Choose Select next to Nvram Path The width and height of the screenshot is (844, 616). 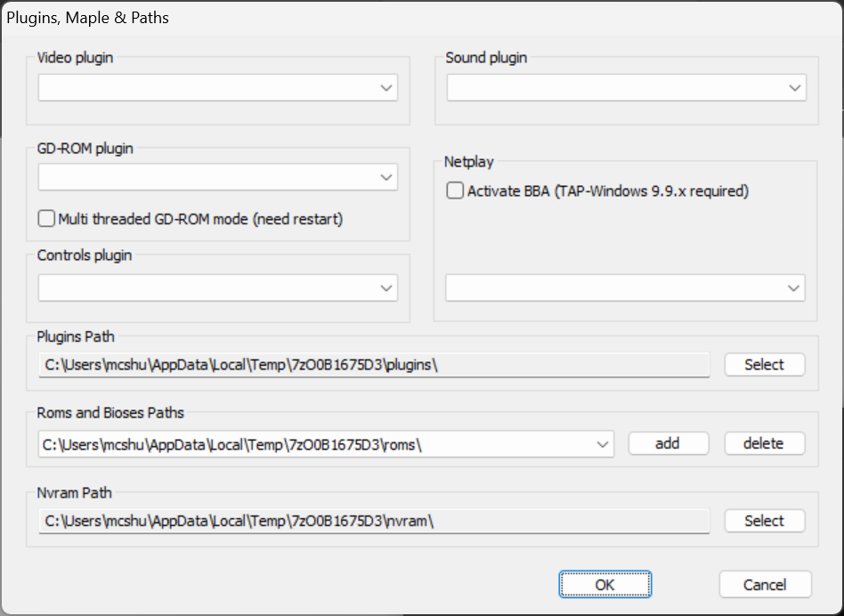(765, 521)
